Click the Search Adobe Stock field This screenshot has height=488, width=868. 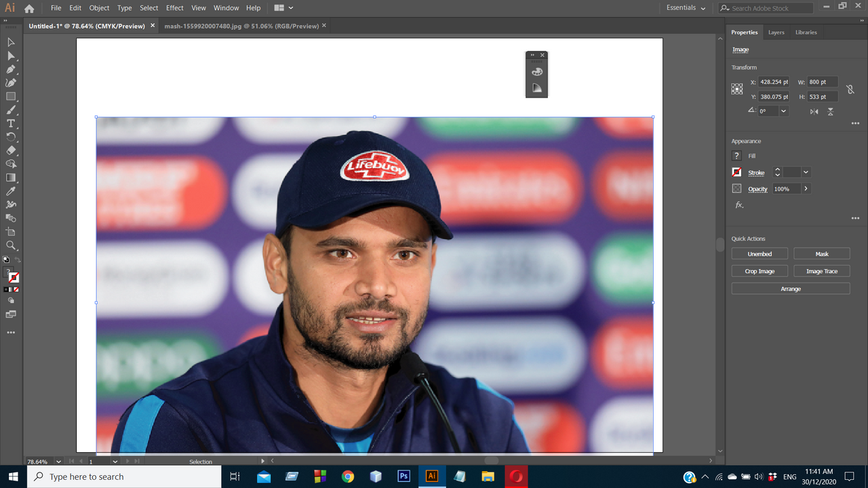tap(766, 8)
